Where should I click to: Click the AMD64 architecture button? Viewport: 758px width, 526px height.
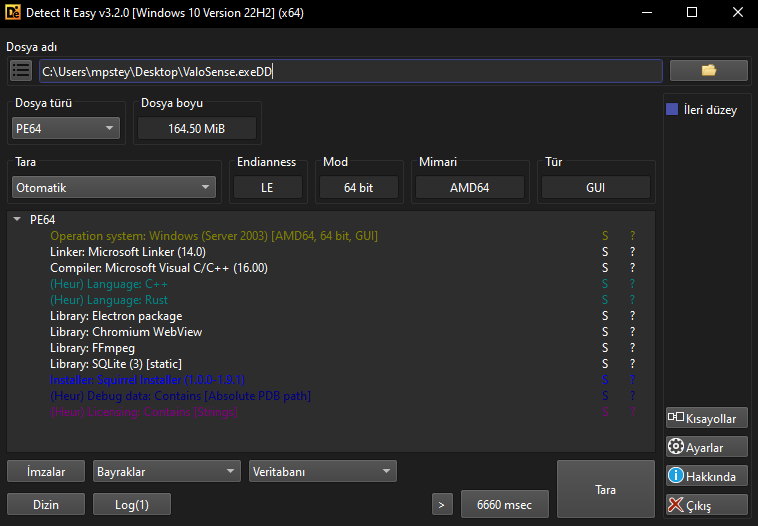point(470,188)
